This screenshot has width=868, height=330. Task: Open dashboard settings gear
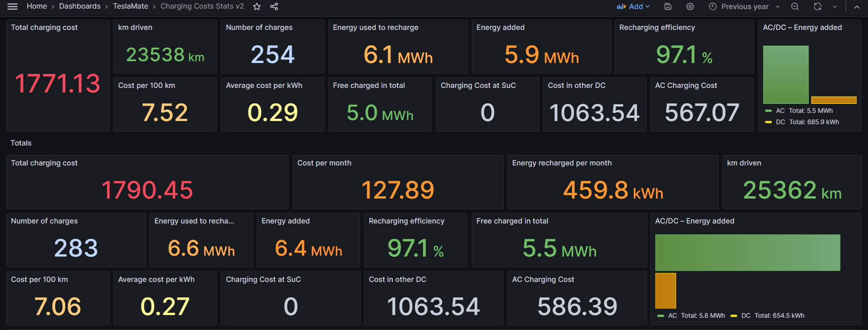[690, 6]
